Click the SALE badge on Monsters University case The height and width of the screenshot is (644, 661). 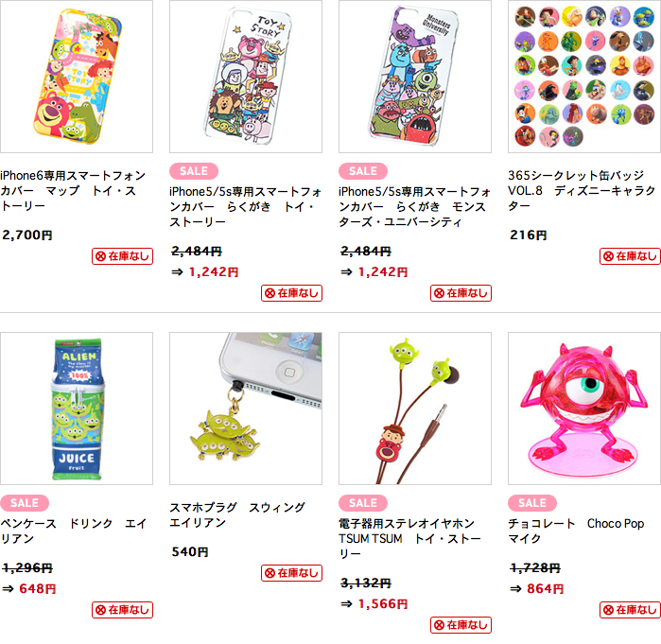[x=363, y=171]
